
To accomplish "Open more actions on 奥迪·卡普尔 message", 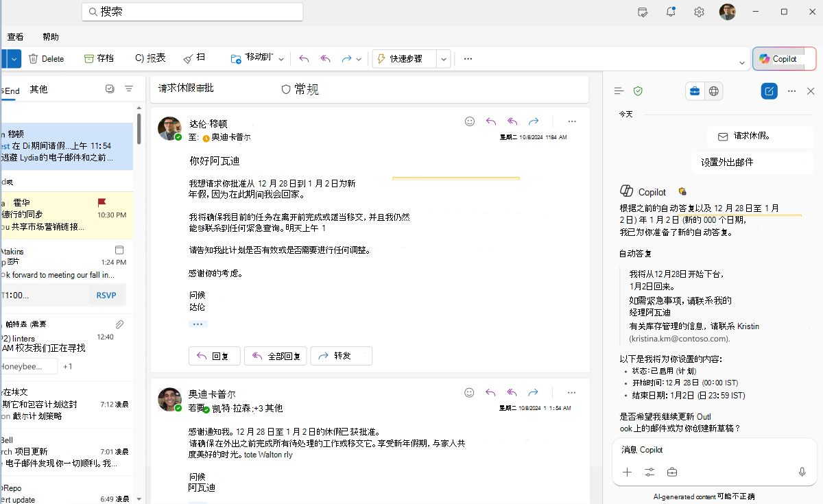I will (x=572, y=393).
